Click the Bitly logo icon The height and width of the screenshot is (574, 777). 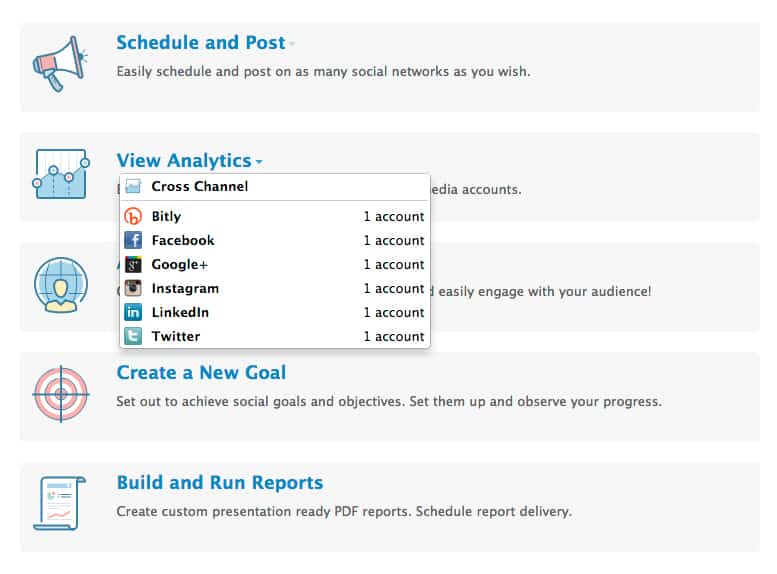(133, 217)
